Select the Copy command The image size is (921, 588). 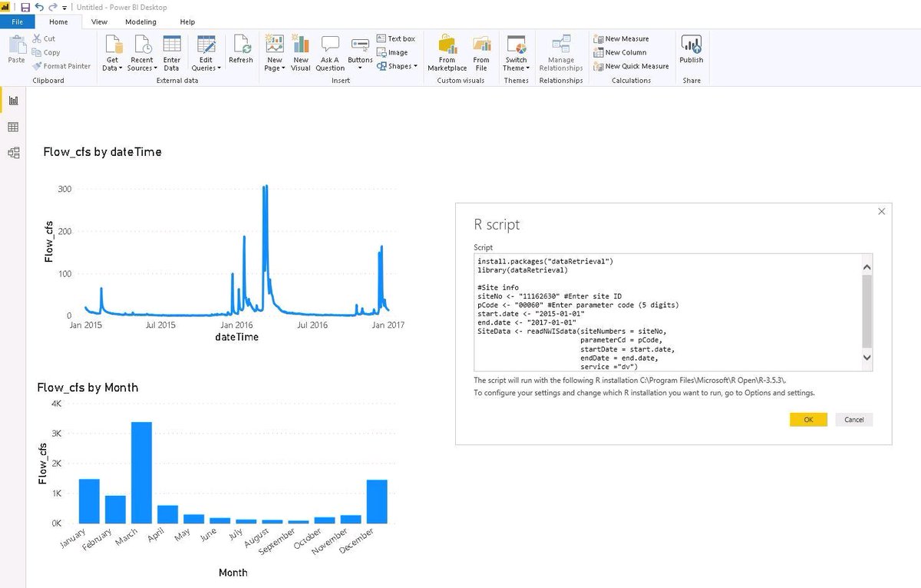46,52
